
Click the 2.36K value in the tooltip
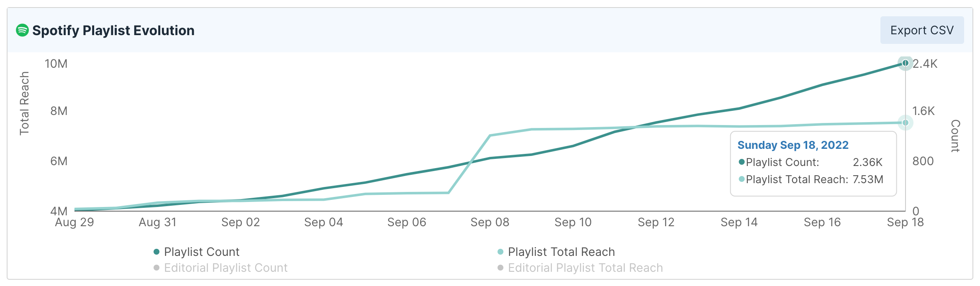click(x=867, y=162)
